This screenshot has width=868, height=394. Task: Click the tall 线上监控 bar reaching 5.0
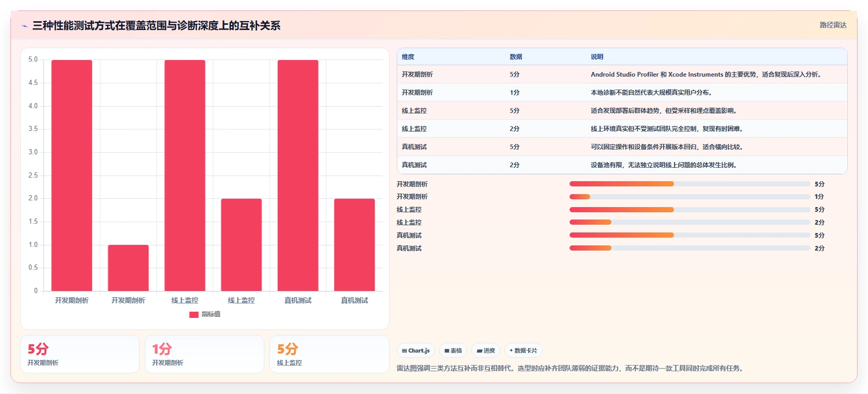(x=185, y=176)
